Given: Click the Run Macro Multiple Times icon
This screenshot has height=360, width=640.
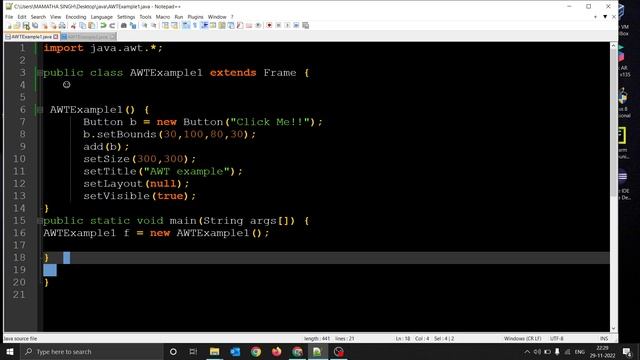Looking at the screenshot, I should click(x=296, y=25).
